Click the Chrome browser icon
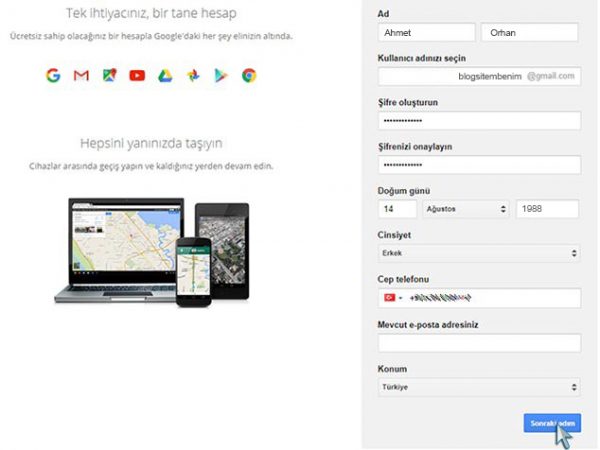Screen dimensions: 600x450 249,75
